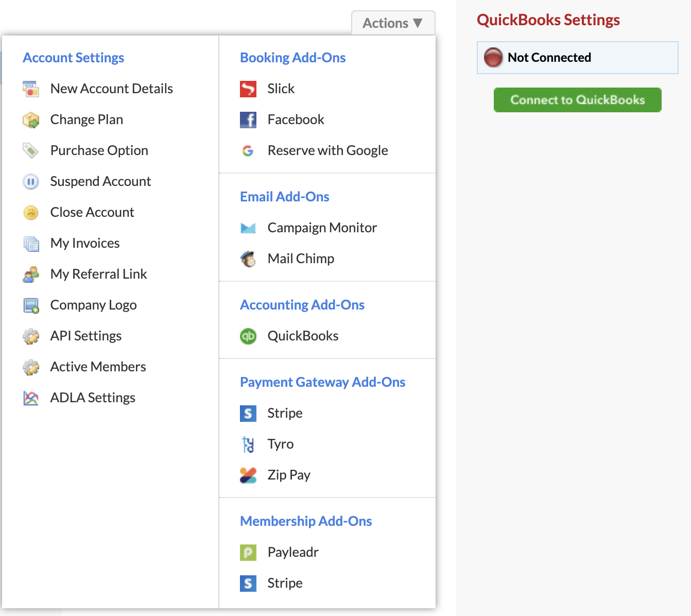Image resolution: width=691 pixels, height=616 pixels.
Task: Click the red Not Connected status indicator
Action: pos(493,57)
